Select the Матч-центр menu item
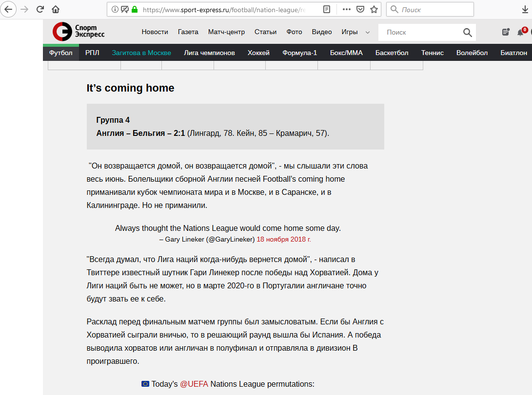The height and width of the screenshot is (395, 532). [226, 32]
